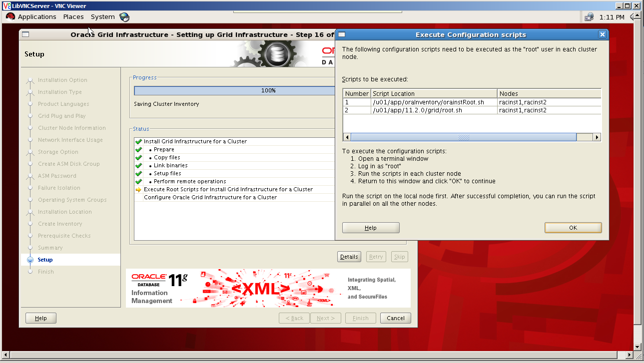The image size is (644, 363).
Task: Open the Details button under Status
Action: pos(349,257)
